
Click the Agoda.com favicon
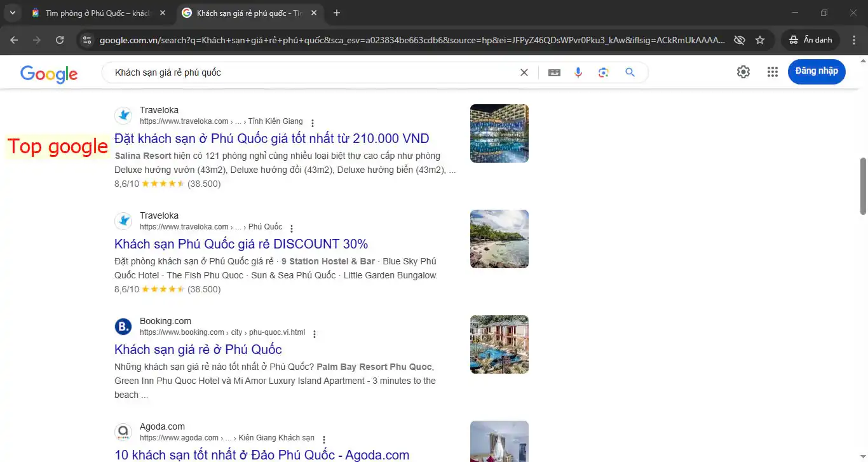click(x=123, y=432)
